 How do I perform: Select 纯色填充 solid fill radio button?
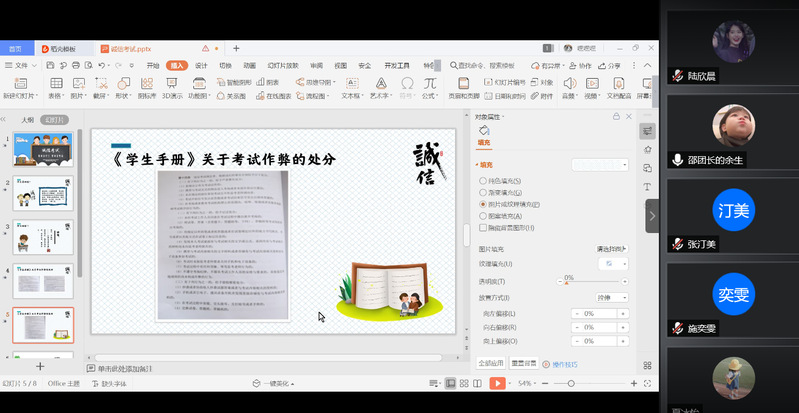484,179
